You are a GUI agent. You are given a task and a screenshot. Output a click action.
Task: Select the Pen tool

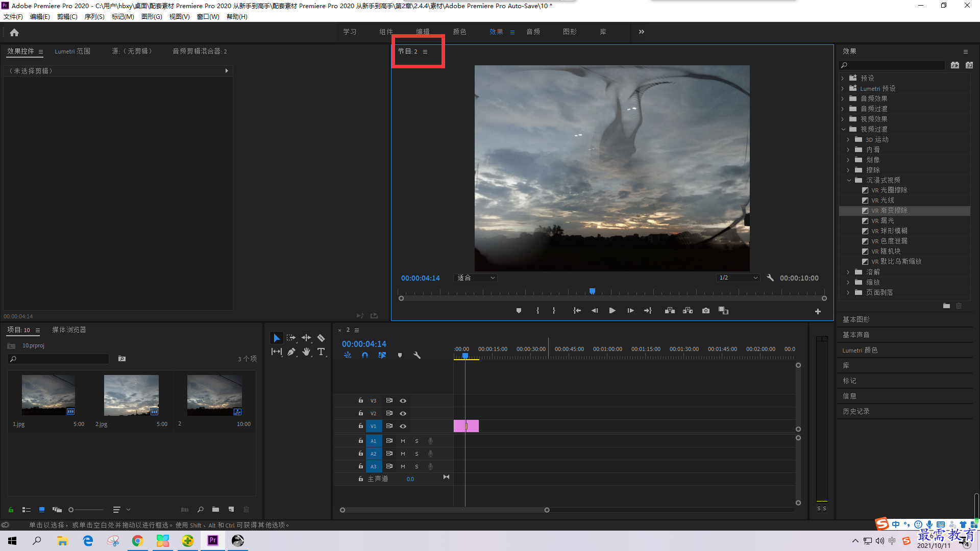(291, 352)
